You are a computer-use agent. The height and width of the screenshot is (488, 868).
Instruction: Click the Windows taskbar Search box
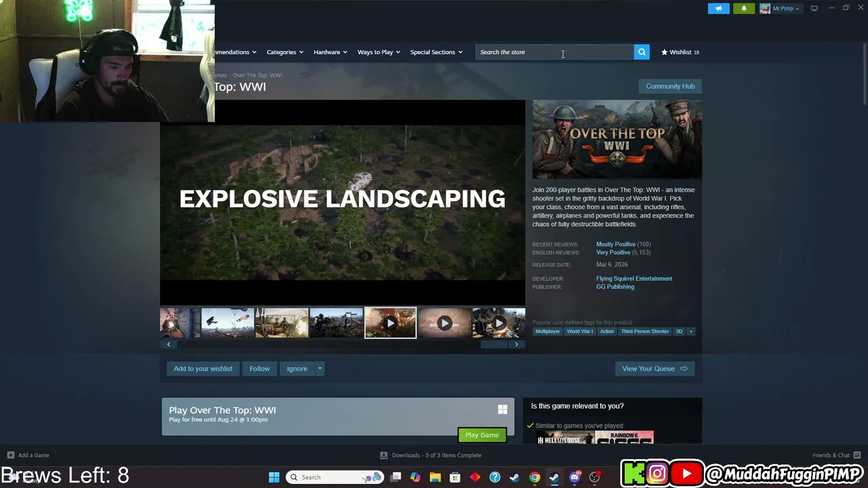335,477
